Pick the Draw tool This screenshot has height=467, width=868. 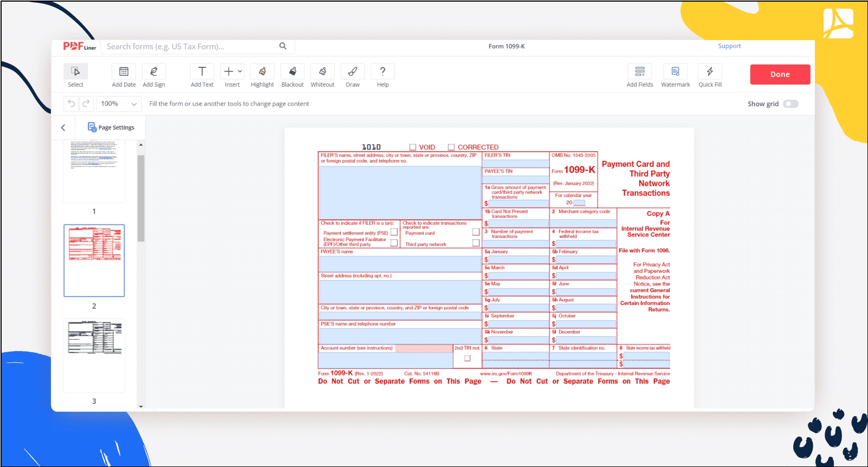pyautogui.click(x=353, y=72)
